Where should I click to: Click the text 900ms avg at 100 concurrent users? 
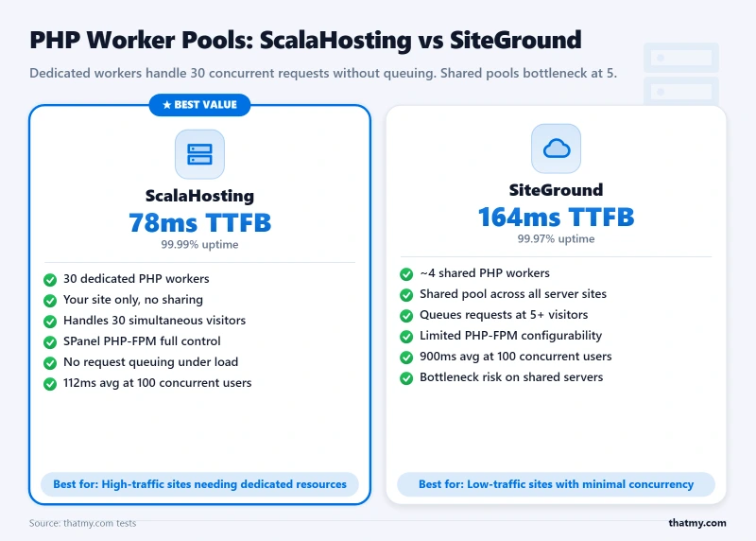point(515,357)
